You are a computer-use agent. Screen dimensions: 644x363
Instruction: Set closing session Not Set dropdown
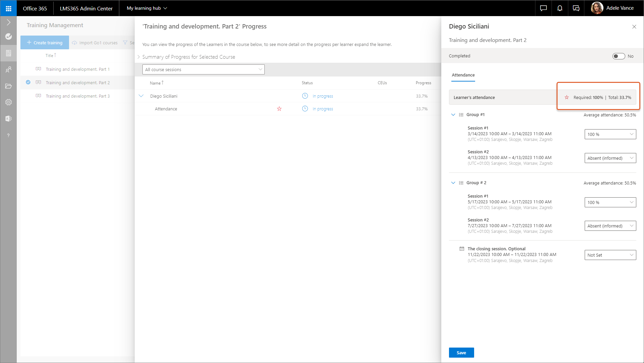point(610,255)
